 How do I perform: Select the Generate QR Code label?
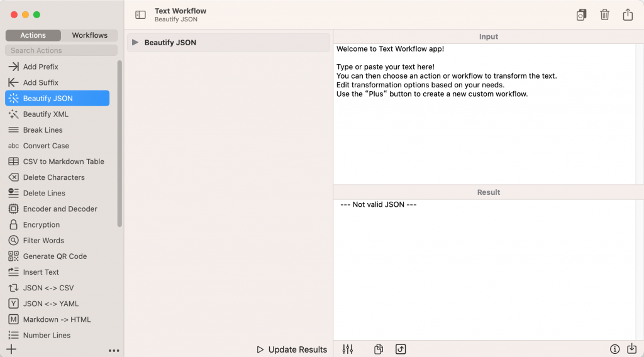coord(55,256)
